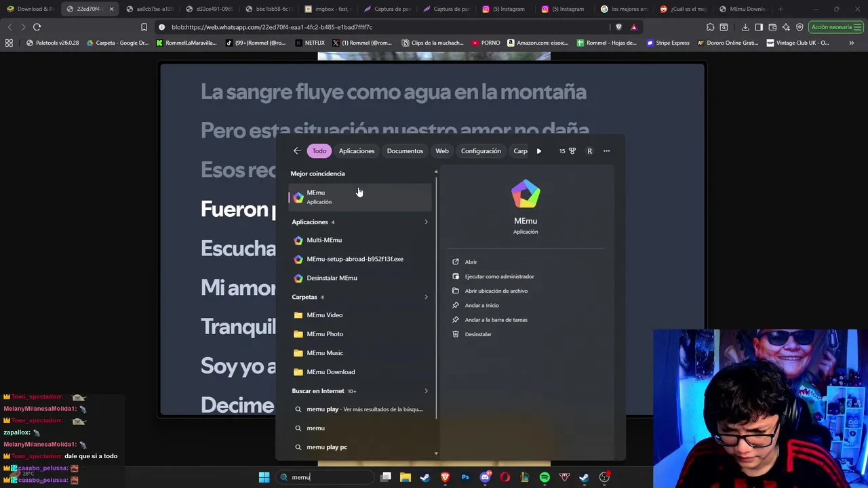Open a new browser tab

coord(781,9)
